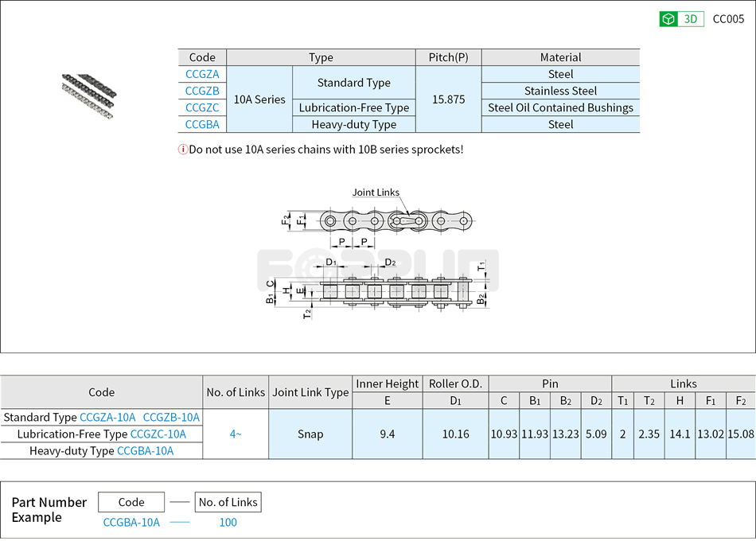The width and height of the screenshot is (756, 541).
Task: Click the 4~ number of links value
Action: click(x=236, y=434)
